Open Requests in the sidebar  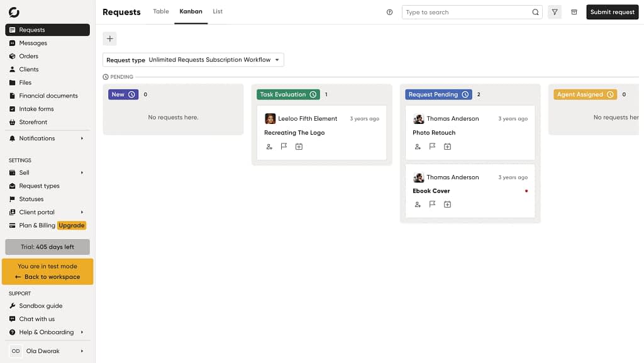tap(48, 30)
